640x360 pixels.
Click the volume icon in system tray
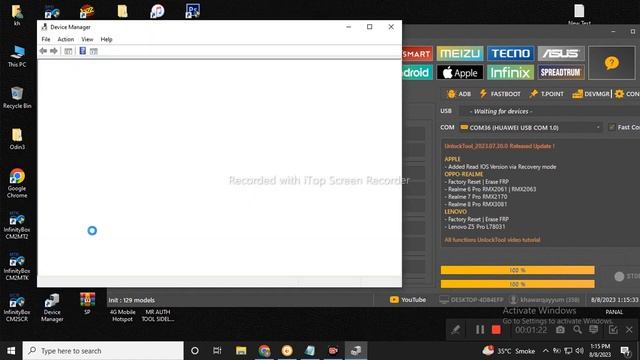point(579,351)
